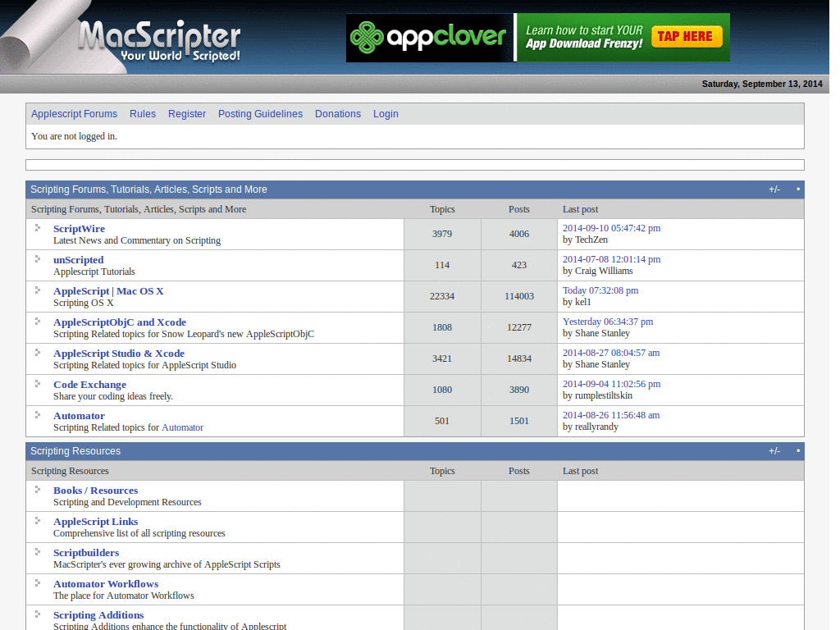
Task: Open AppleScript Studio & Xcode forum
Action: click(119, 353)
